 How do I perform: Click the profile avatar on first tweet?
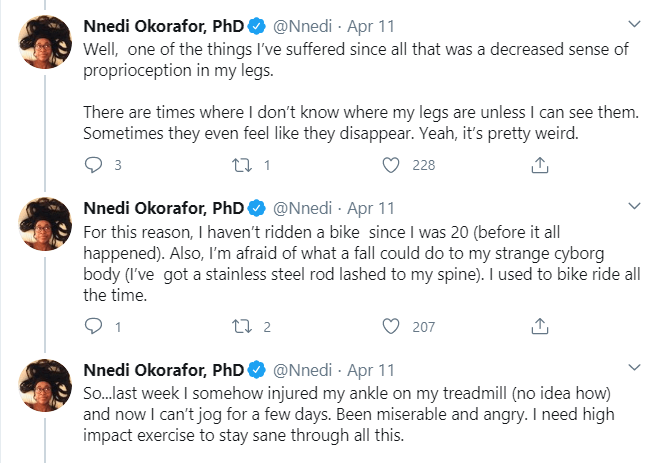point(45,42)
